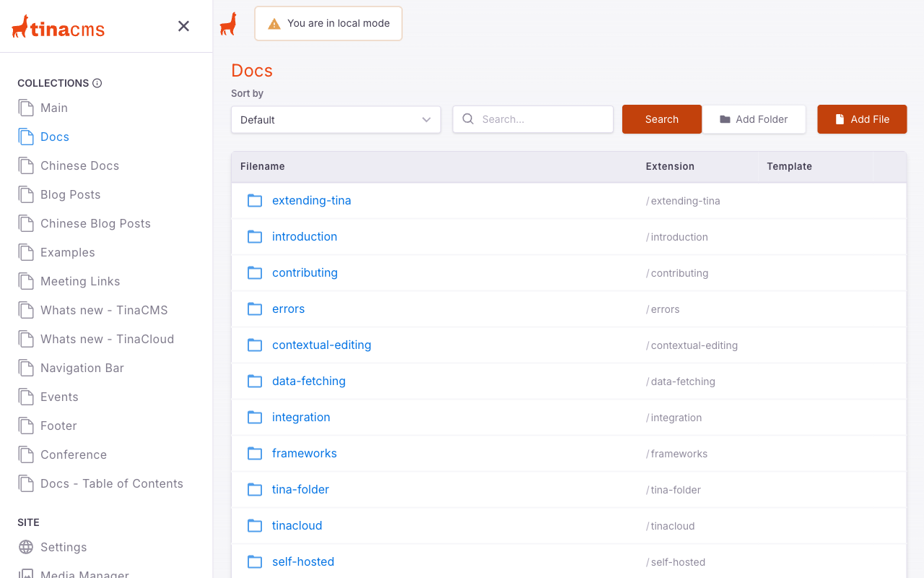Screen dimensions: 924x578
Task: Click the llama icon beside the local mode notice
Action: tap(228, 23)
